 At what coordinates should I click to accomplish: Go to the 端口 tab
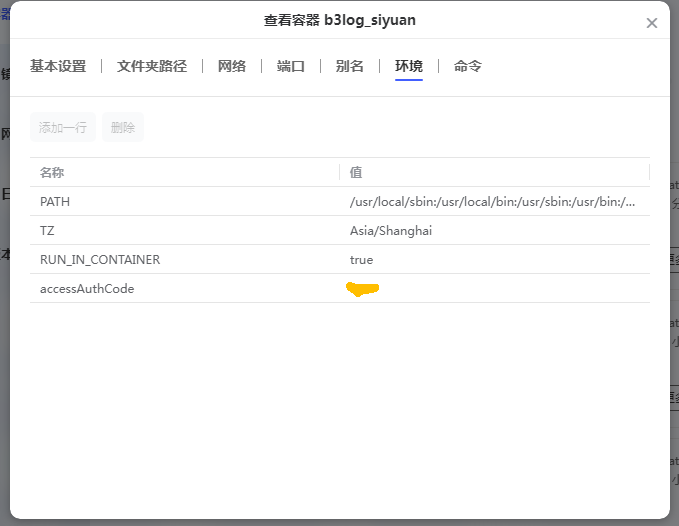tap(291, 66)
